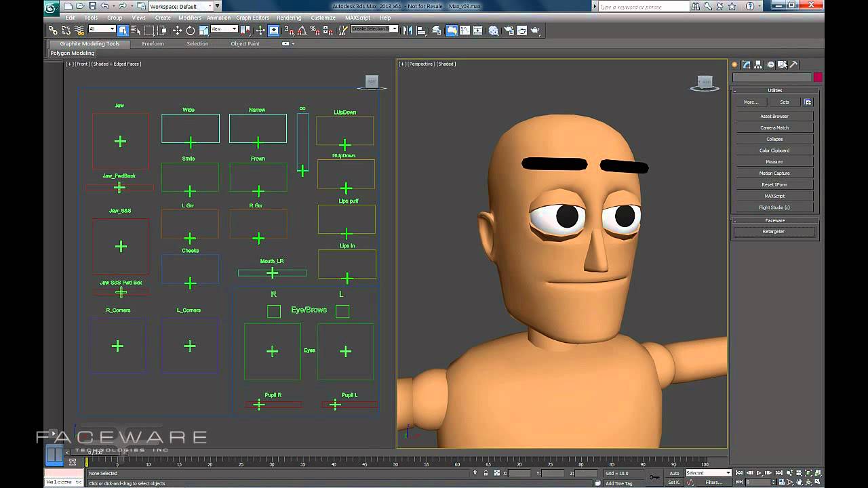Open the Material Editor icon
The width and height of the screenshot is (868, 488).
click(x=493, y=30)
